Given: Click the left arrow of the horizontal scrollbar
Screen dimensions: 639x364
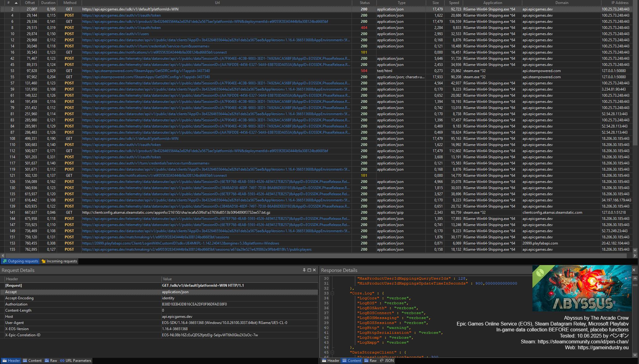Looking at the screenshot, I should tap(3, 256).
